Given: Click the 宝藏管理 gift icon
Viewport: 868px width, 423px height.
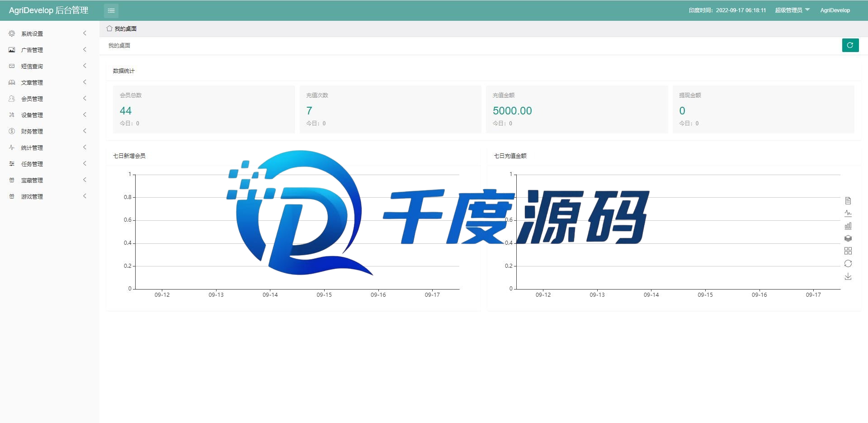Looking at the screenshot, I should coord(12,180).
